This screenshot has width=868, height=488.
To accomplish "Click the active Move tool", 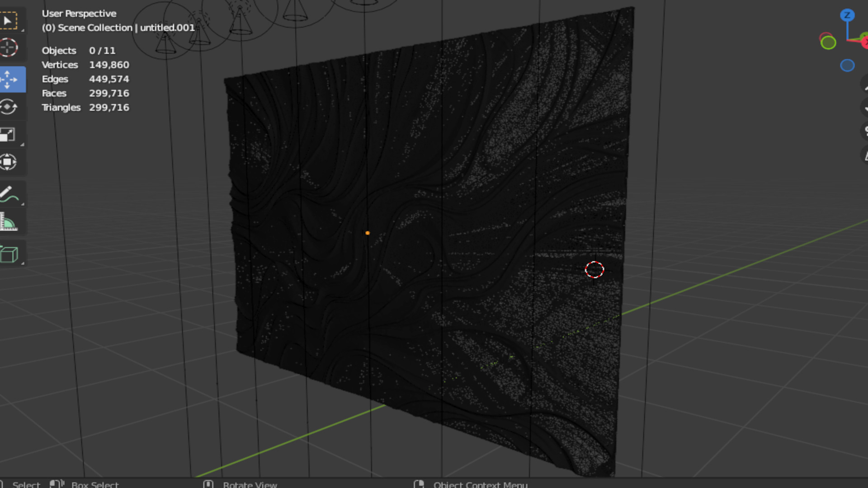I will pos(10,80).
